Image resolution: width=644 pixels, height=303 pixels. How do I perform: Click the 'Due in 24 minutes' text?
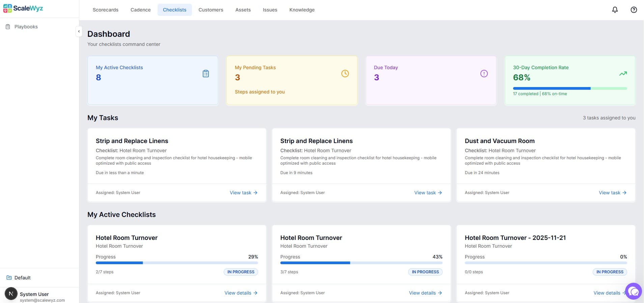tap(482, 173)
